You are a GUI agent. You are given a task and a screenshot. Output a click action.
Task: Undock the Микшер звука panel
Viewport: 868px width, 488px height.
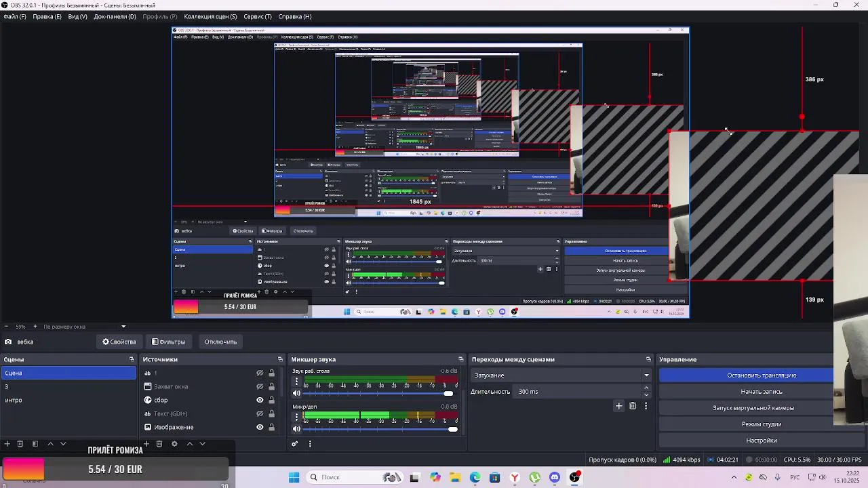(461, 359)
